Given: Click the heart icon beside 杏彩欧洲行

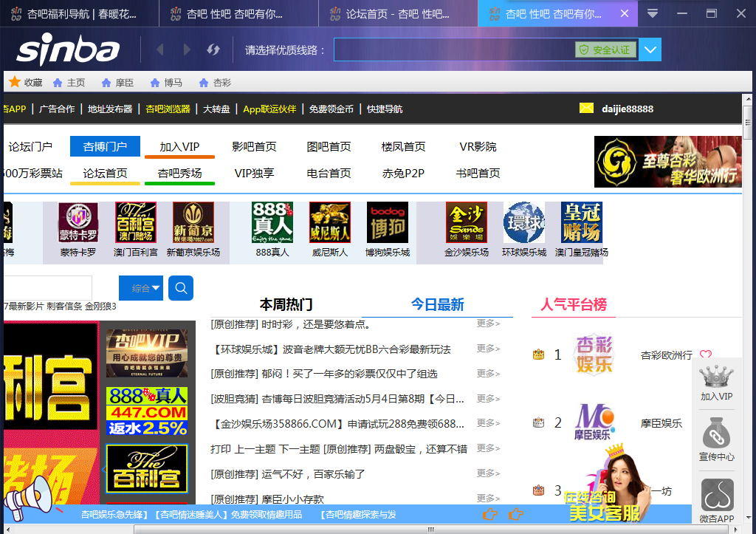Looking at the screenshot, I should 706,354.
